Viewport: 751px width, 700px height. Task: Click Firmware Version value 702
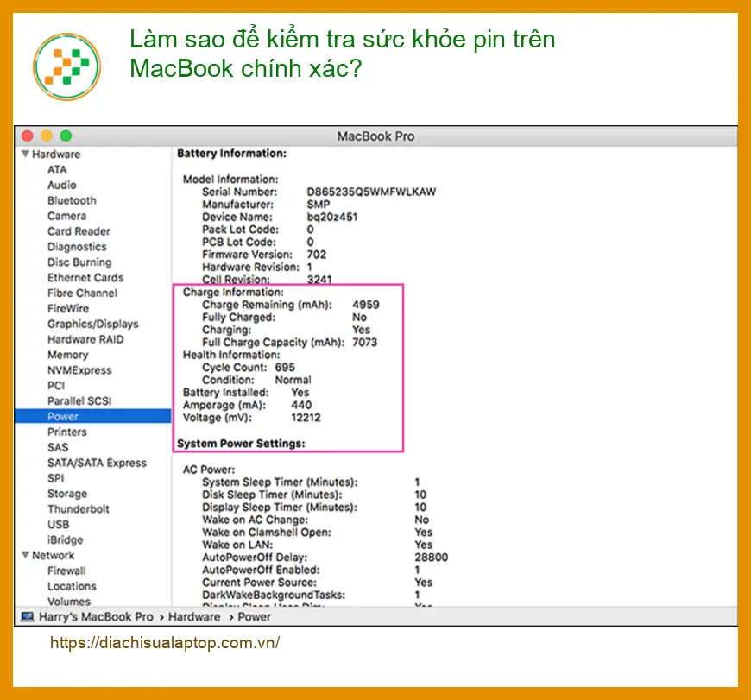tap(316, 255)
